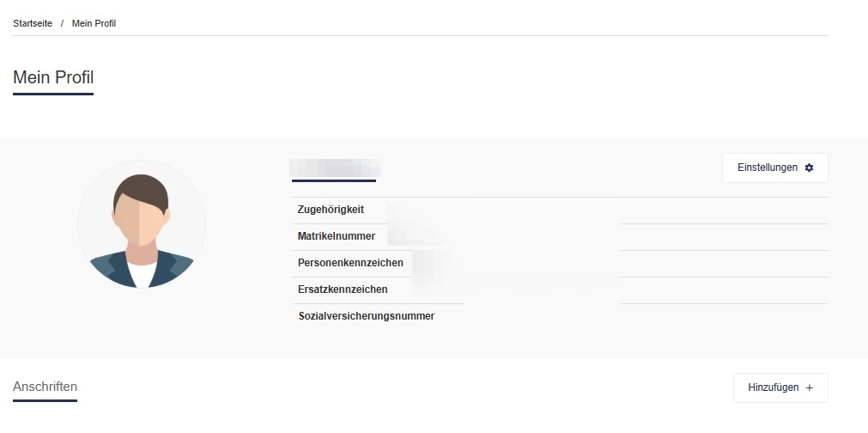Image resolution: width=868 pixels, height=433 pixels.
Task: Click the blurred user name heading
Action: click(x=335, y=168)
